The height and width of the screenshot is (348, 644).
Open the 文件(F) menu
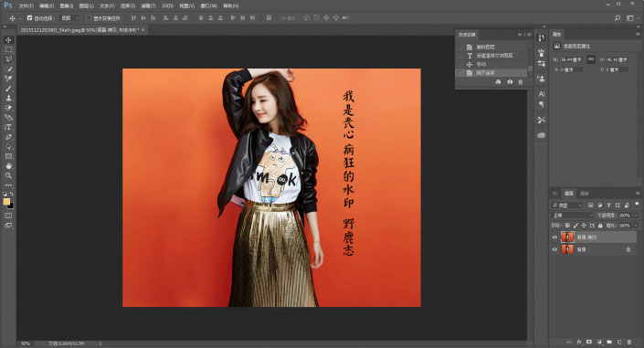point(26,5)
